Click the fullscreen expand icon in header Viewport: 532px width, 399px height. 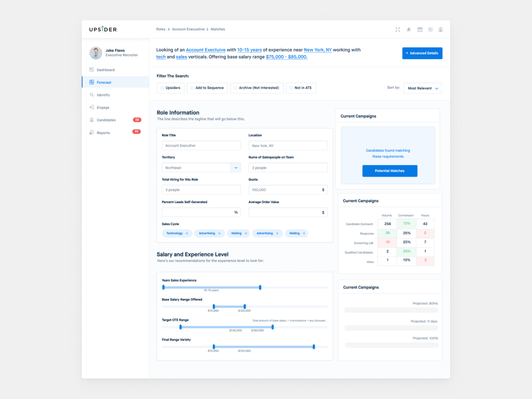[397, 29]
